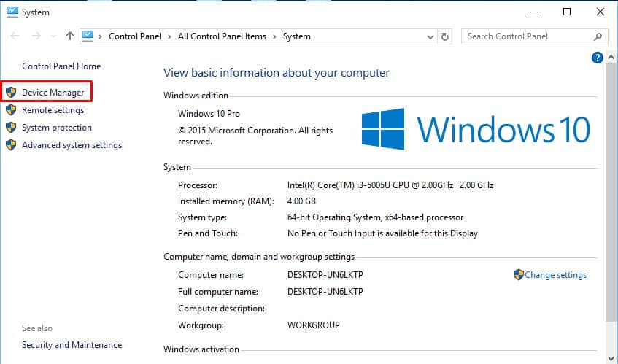Click the computer icon in address bar
Screen dimensions: 618x364
point(88,36)
